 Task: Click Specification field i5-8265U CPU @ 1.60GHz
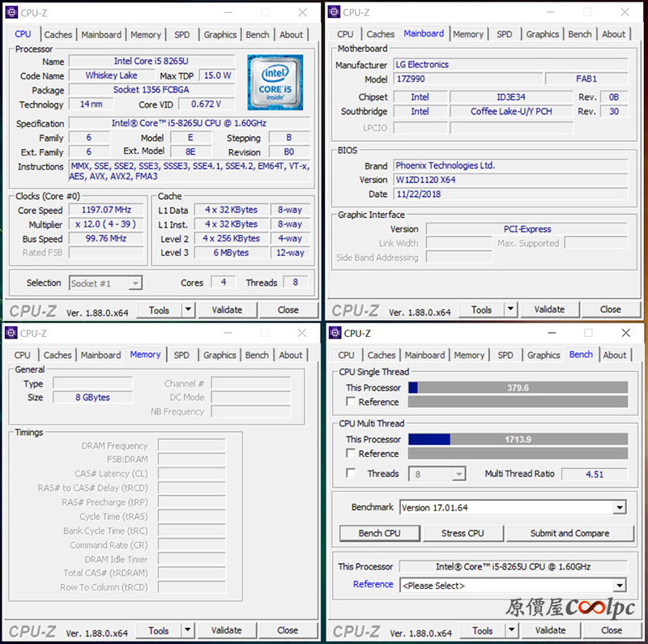pos(190,123)
